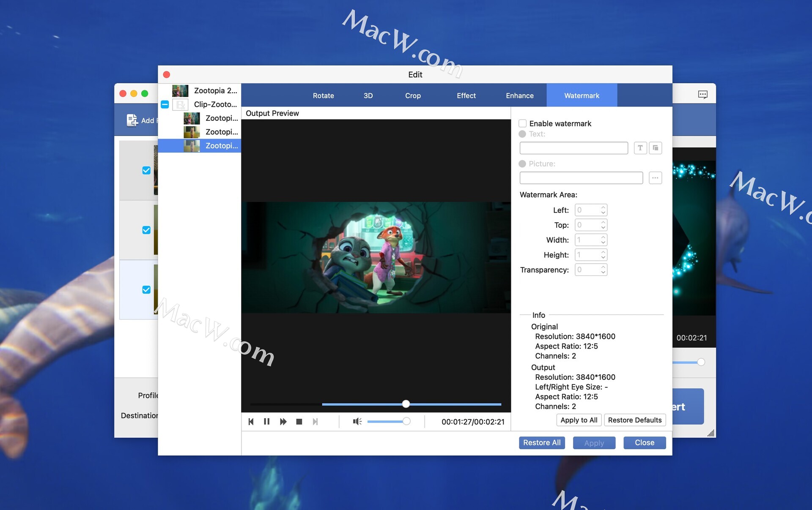Image resolution: width=812 pixels, height=510 pixels.
Task: Open the feedback chat icon
Action: 702,94
